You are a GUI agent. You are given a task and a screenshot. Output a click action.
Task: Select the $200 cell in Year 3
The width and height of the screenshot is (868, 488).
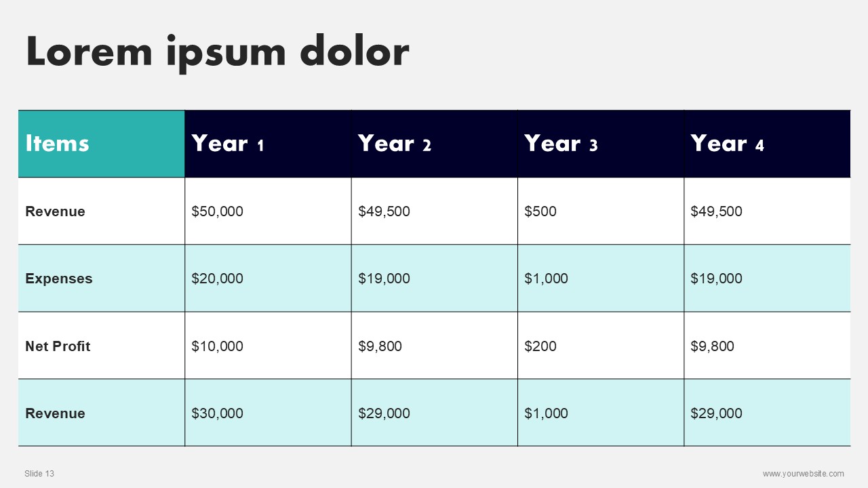601,346
